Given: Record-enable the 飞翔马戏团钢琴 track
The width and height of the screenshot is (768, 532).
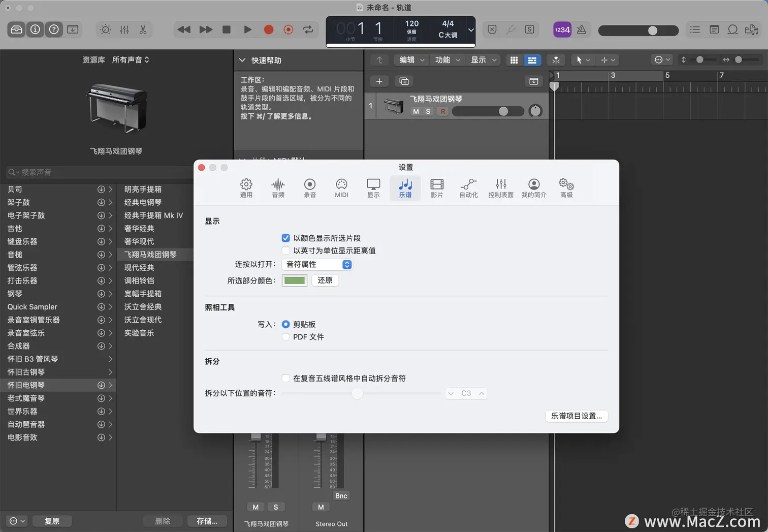Looking at the screenshot, I should click(x=443, y=111).
